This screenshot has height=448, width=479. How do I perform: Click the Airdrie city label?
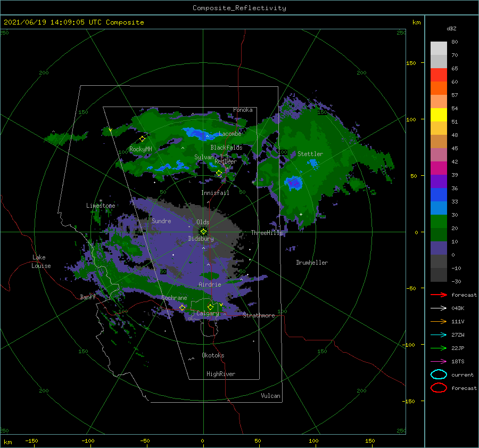pos(210,284)
